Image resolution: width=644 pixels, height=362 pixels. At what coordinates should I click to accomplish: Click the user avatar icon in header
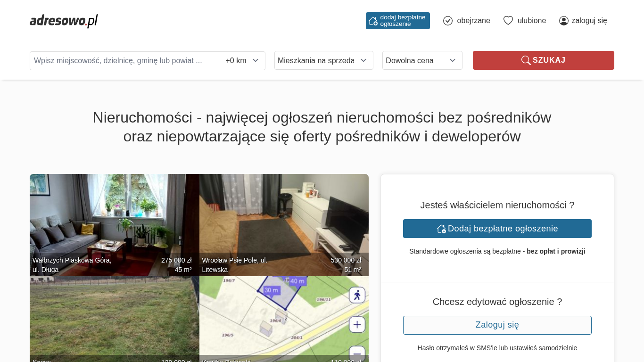point(563,21)
